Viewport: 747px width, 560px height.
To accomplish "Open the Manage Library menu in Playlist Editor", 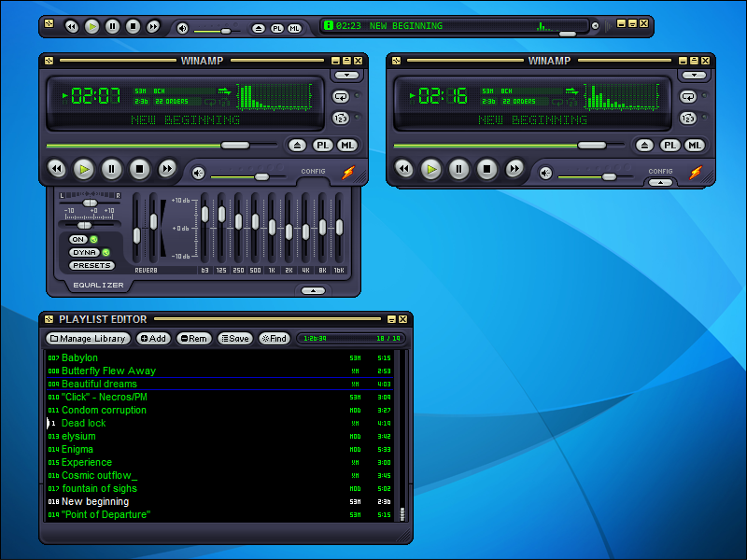I will click(88, 339).
